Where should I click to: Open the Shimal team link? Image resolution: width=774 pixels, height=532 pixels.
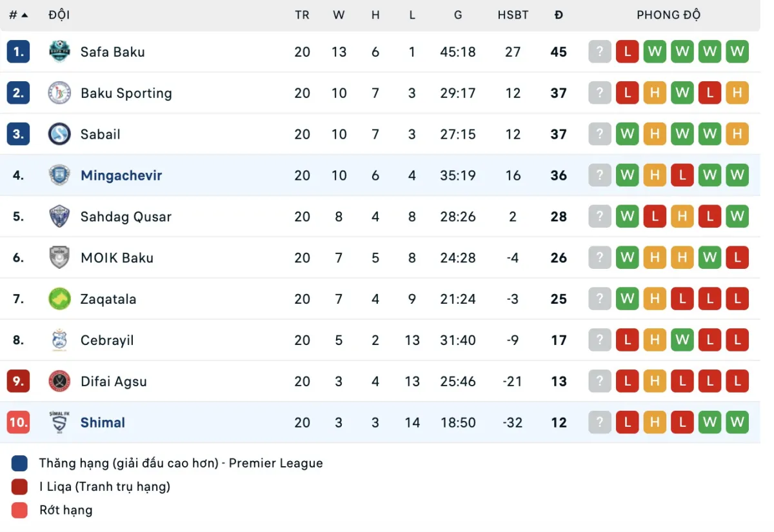103,423
